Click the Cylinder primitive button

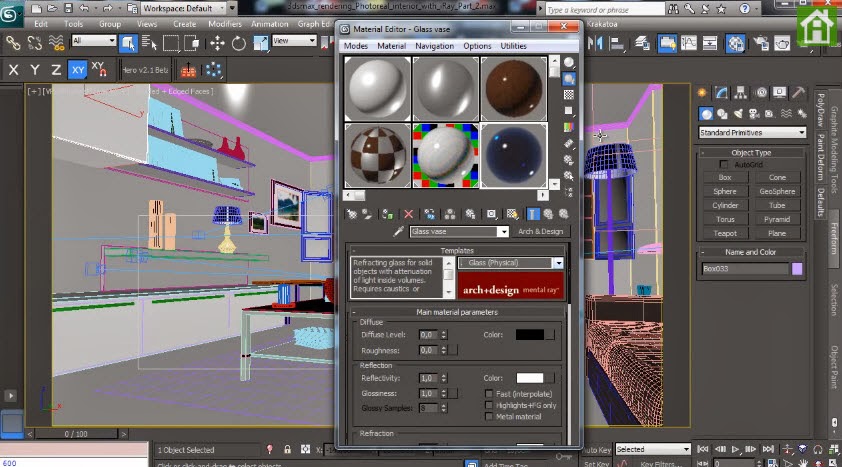click(725, 206)
